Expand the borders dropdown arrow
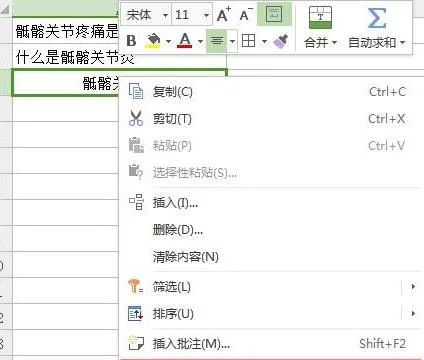This screenshot has height=360, width=424. click(264, 42)
